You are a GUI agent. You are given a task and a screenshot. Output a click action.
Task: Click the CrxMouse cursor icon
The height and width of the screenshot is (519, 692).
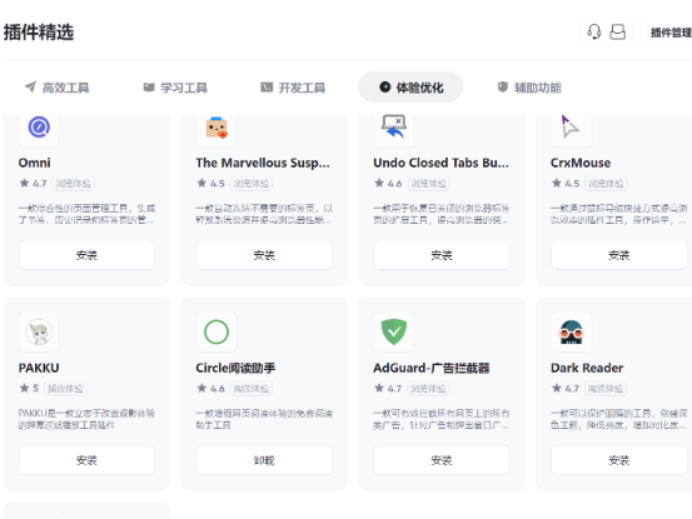571,128
